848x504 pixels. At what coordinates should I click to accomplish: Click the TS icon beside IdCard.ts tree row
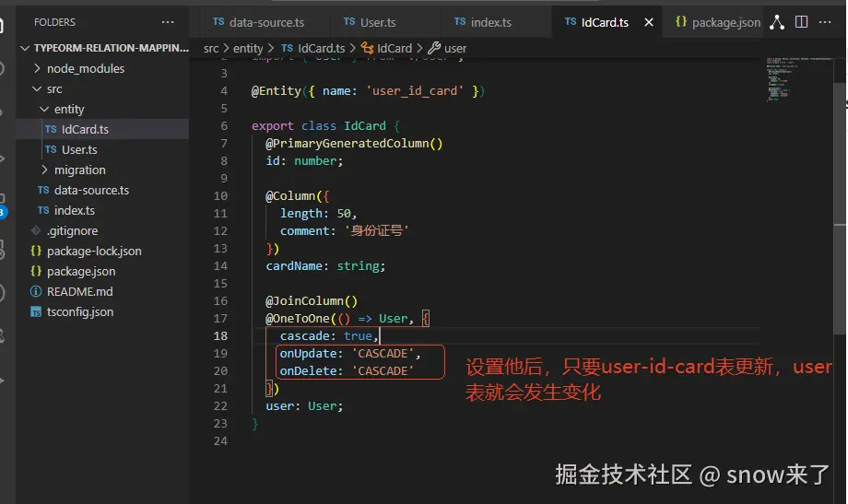[51, 129]
